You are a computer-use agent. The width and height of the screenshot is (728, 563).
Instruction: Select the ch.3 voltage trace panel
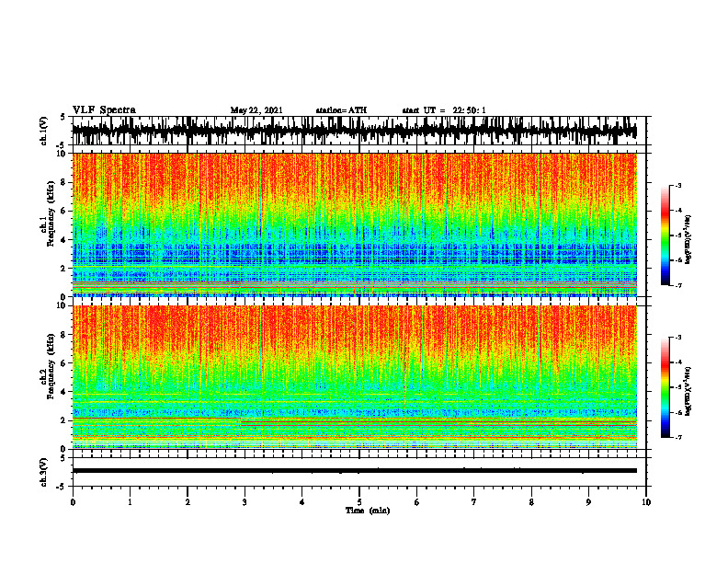point(359,472)
